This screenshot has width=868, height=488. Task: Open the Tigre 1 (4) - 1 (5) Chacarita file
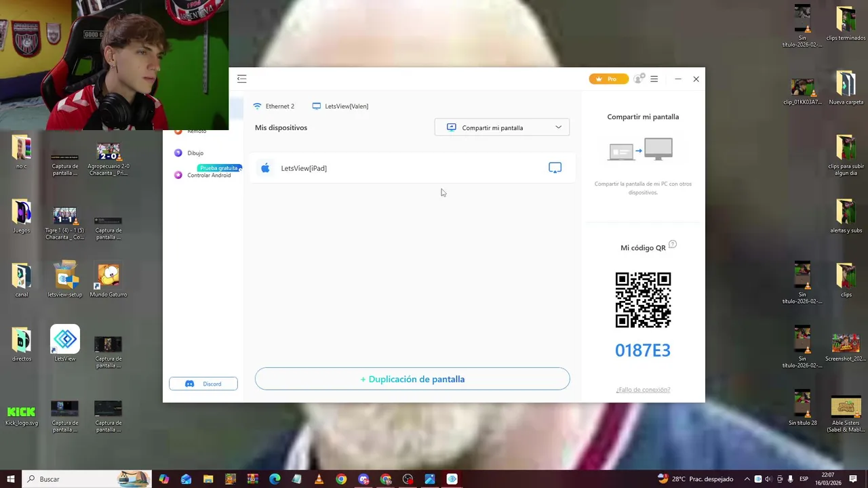65,224
